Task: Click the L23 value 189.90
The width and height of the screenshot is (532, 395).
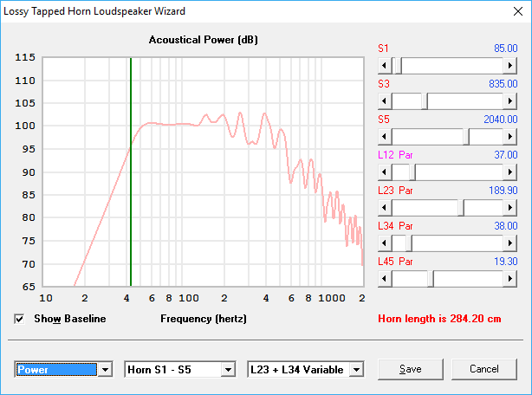Action: click(x=503, y=191)
